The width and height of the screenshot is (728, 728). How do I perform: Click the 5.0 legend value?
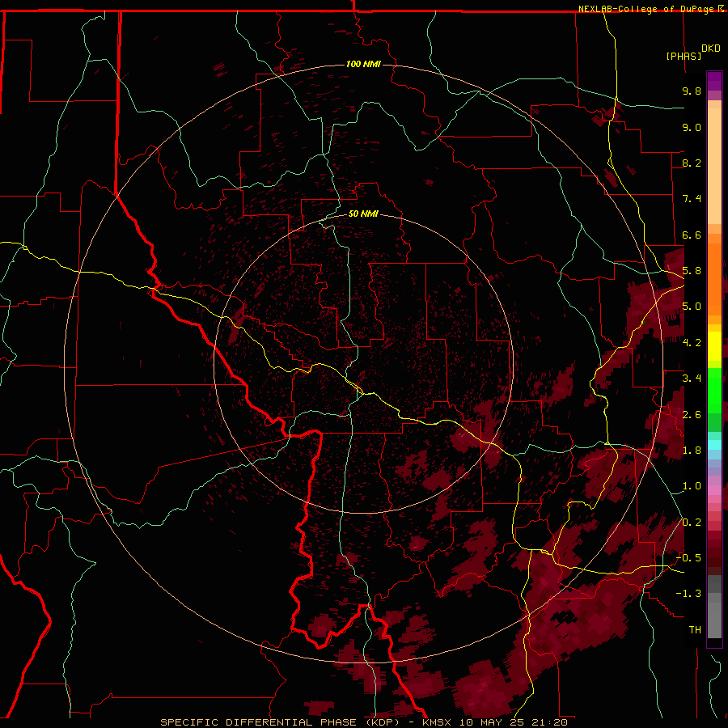pyautogui.click(x=692, y=307)
